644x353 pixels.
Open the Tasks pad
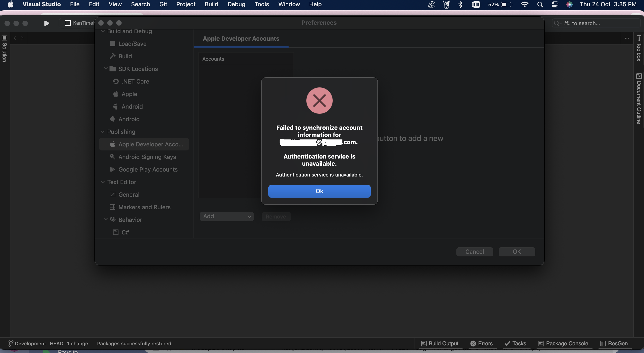515,344
